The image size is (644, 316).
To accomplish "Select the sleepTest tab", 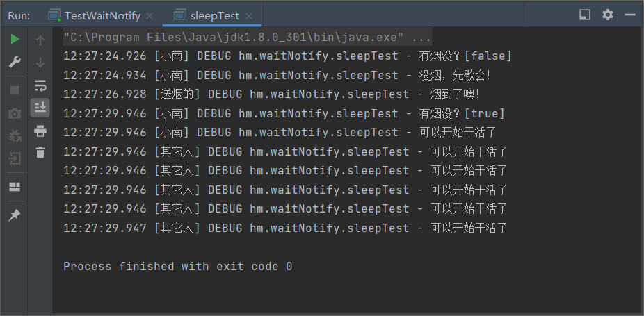I will point(216,15).
